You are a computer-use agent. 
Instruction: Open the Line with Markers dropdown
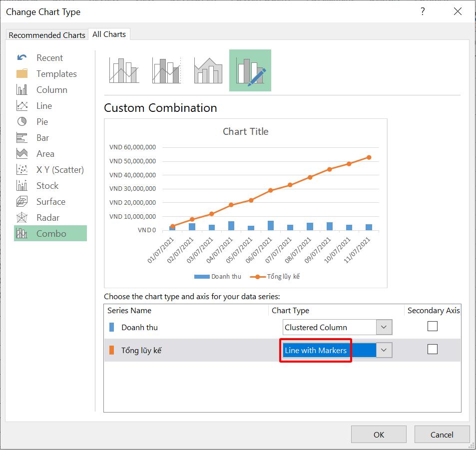pyautogui.click(x=384, y=350)
